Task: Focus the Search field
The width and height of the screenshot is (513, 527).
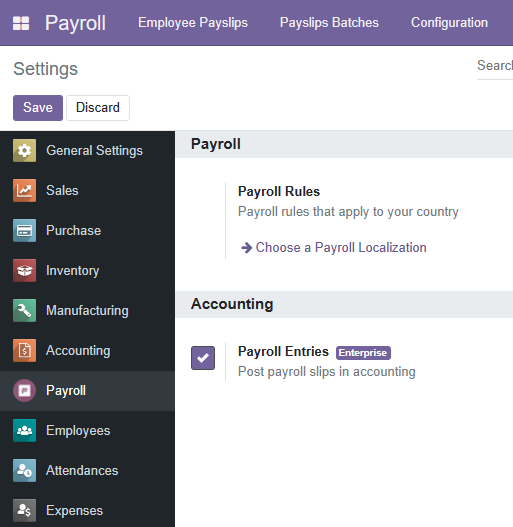Action: [x=495, y=66]
